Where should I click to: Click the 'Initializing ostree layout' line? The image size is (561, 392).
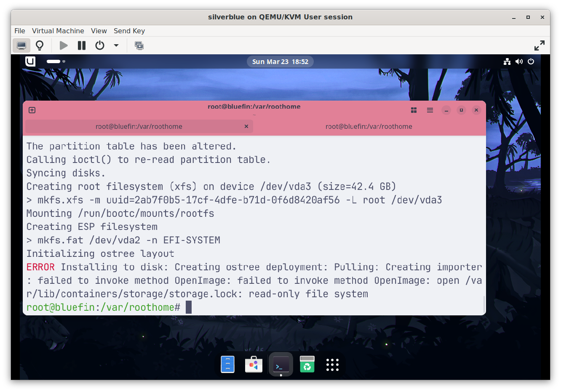pos(100,253)
